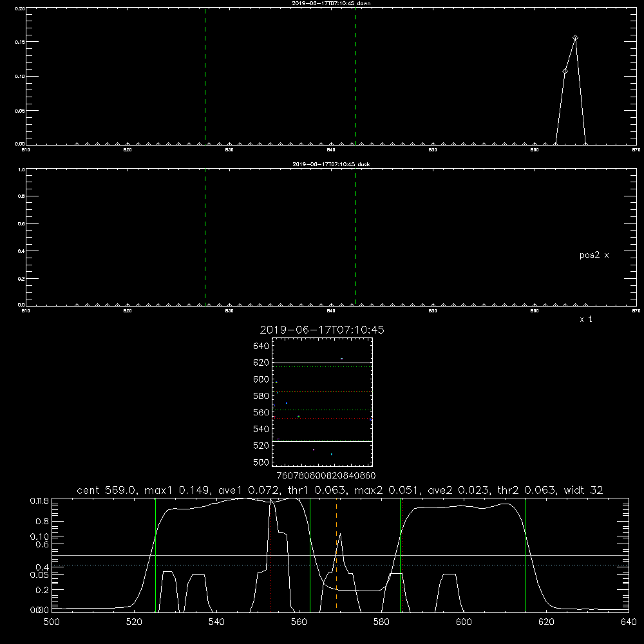The height and width of the screenshot is (644, 644).
Task: Click the x-axis label 640 of bottom plot
Action: [x=629, y=622]
